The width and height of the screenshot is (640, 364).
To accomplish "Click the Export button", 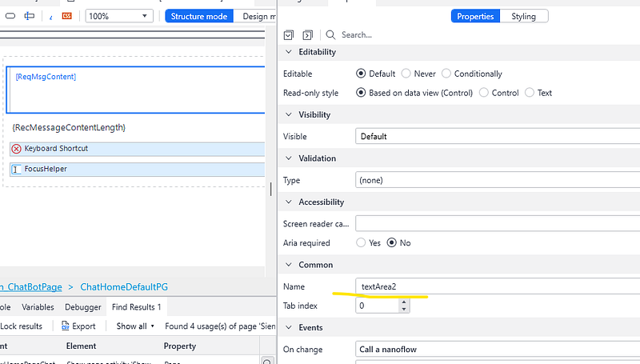I will [x=78, y=326].
